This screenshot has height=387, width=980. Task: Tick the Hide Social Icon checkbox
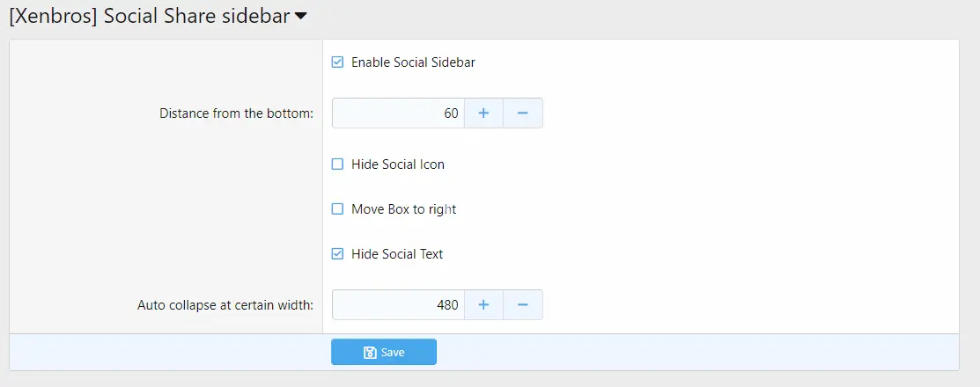[x=337, y=164]
